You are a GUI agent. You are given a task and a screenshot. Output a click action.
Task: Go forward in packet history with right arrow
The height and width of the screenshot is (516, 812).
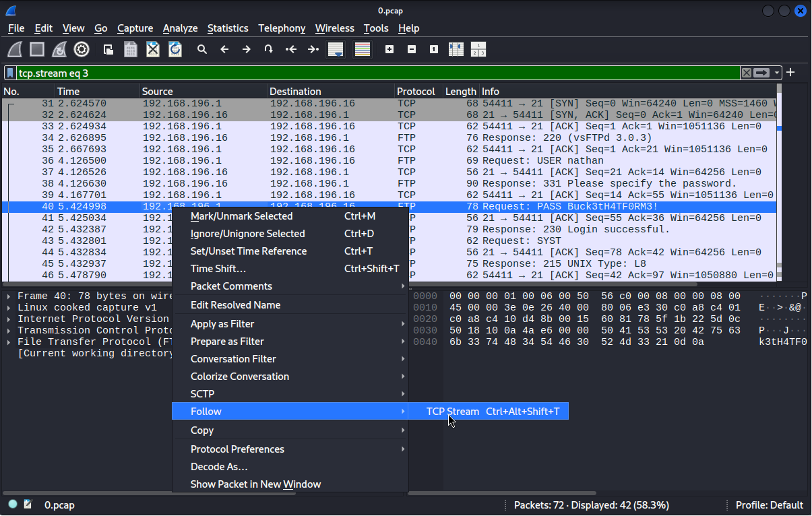247,49
